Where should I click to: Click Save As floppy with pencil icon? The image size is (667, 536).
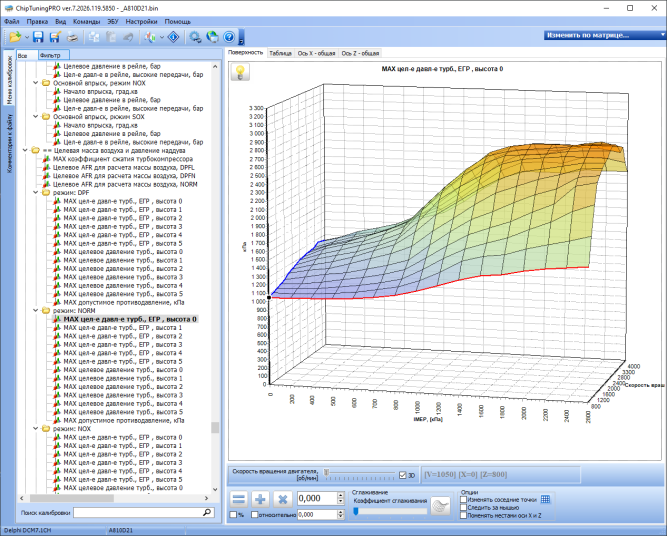(x=55, y=37)
